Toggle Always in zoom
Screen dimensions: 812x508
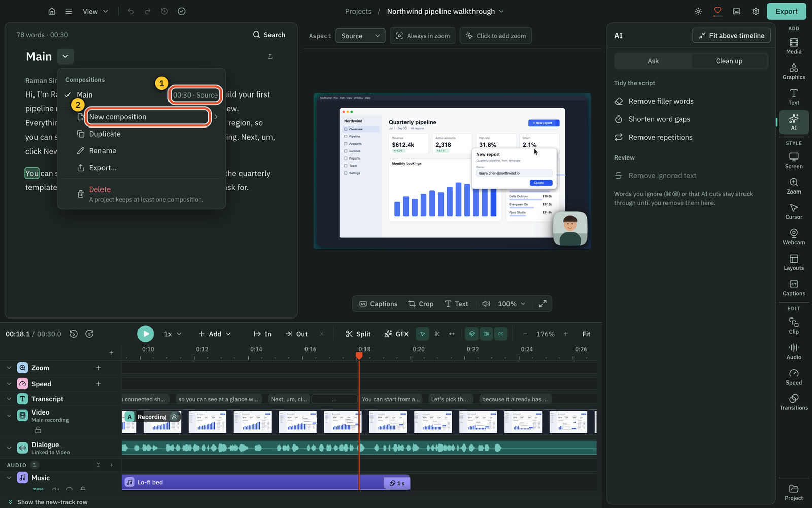pyautogui.click(x=423, y=36)
